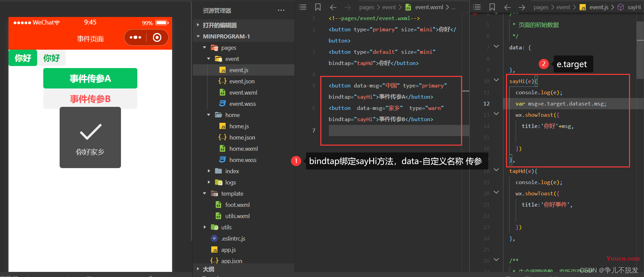The image size is (644, 277).
Task: Toggle outline list icon in event.wxml editor
Action: (x=303, y=7)
